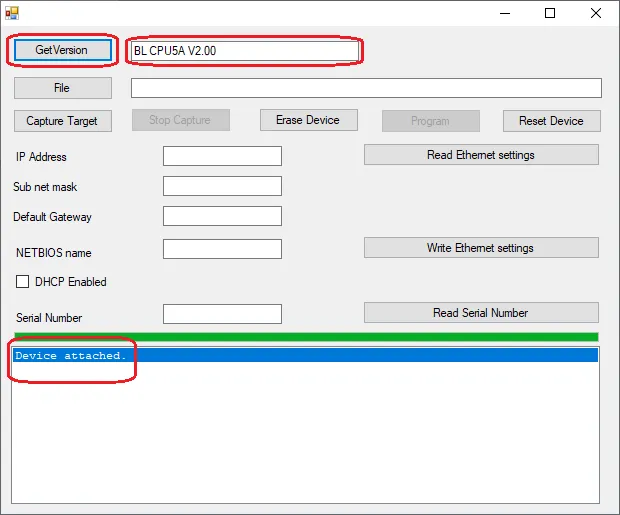Click Read Ethernet settings
620x515 pixels.
tap(481, 155)
